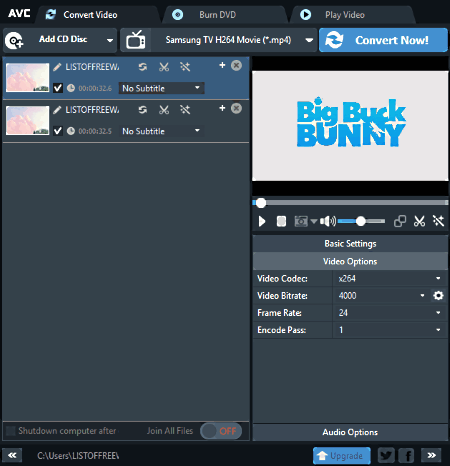Open the Video Bitrate 4000 dropdown
Image resolution: width=450 pixels, height=466 pixels.
(381, 296)
